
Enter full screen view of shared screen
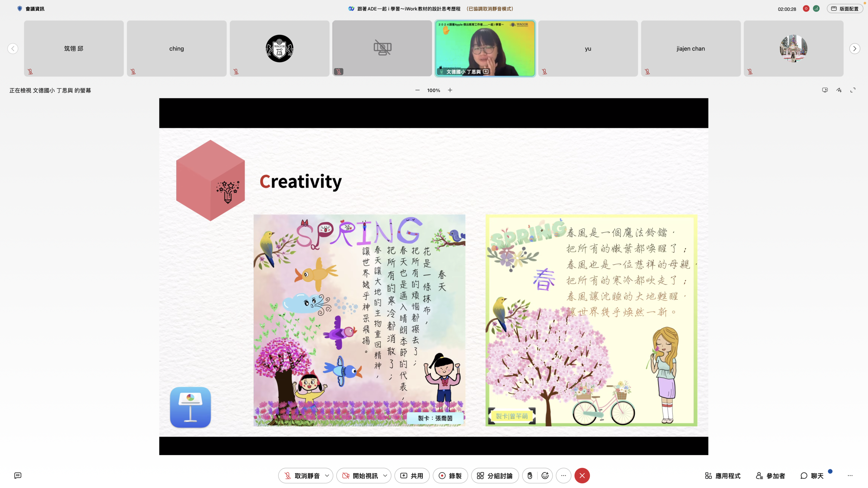853,90
